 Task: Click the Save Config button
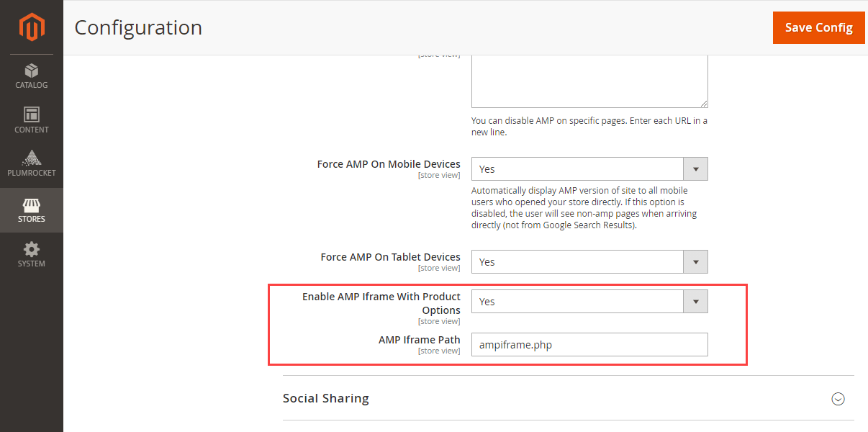click(x=819, y=27)
